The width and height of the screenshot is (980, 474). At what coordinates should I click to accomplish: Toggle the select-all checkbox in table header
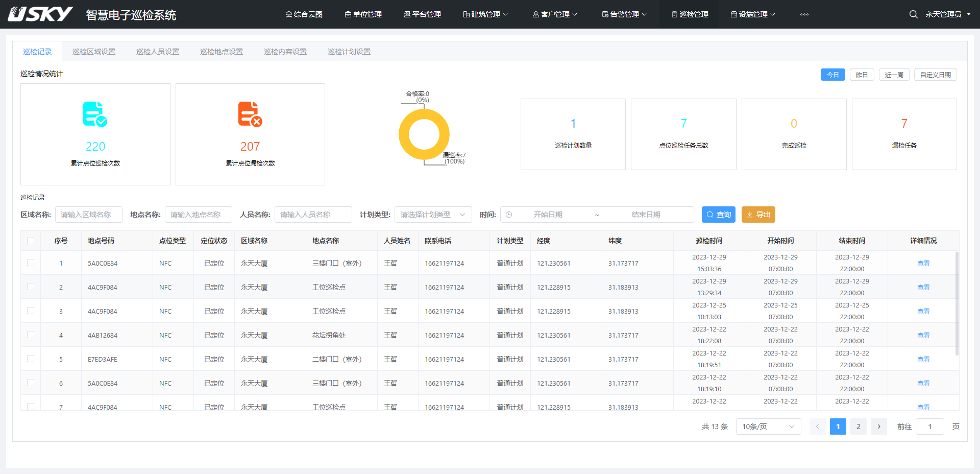(x=31, y=240)
